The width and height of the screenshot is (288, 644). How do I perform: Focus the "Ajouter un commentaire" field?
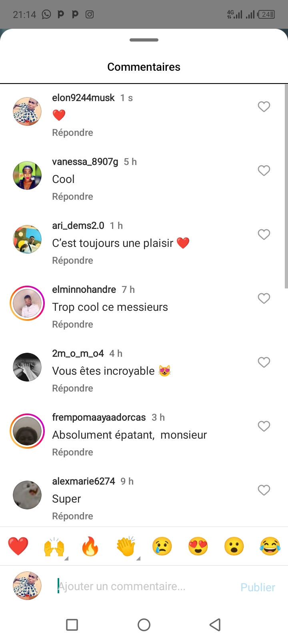click(x=144, y=586)
